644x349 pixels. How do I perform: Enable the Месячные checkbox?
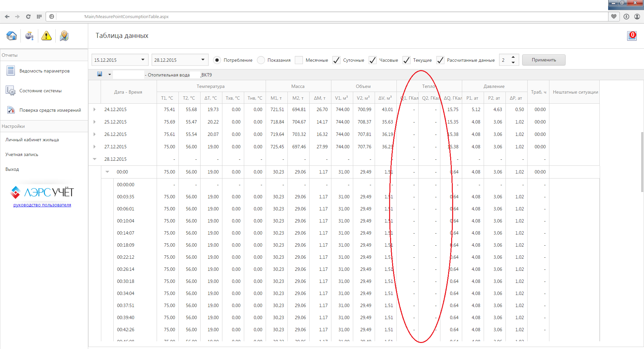(x=299, y=60)
